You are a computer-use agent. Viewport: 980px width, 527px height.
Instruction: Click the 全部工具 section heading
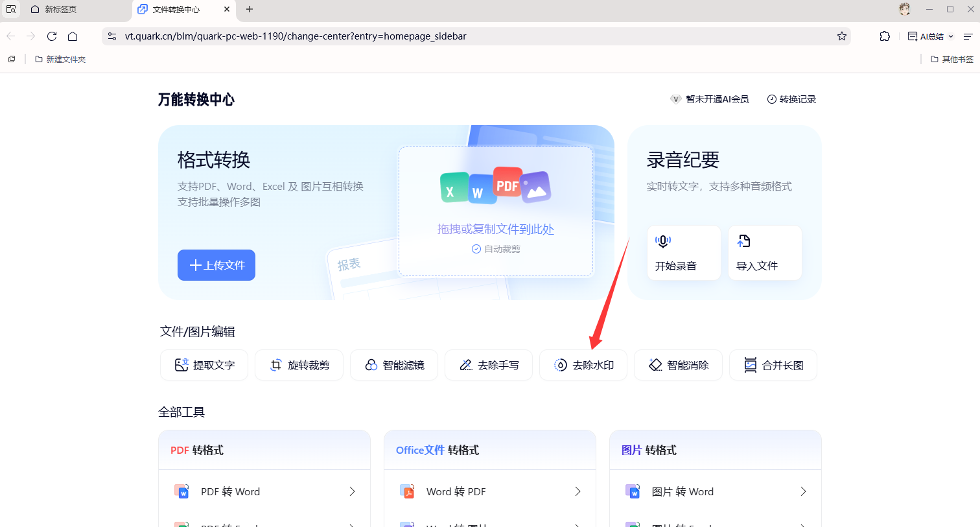pos(181,412)
